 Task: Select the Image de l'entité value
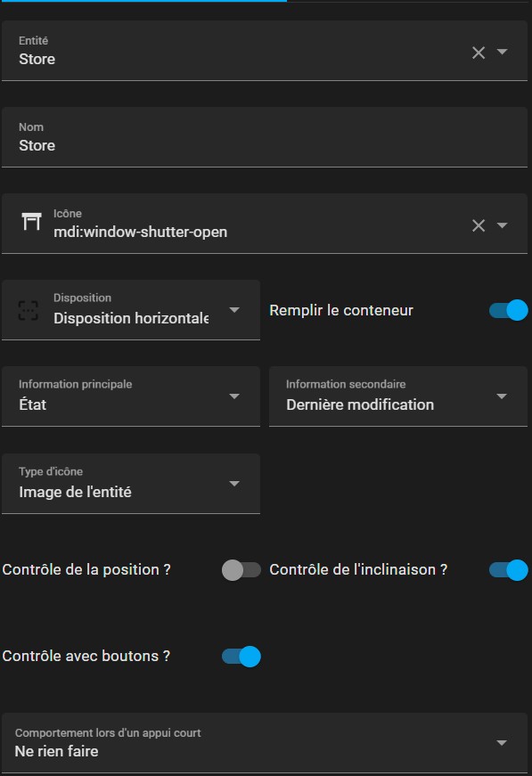pos(75,493)
